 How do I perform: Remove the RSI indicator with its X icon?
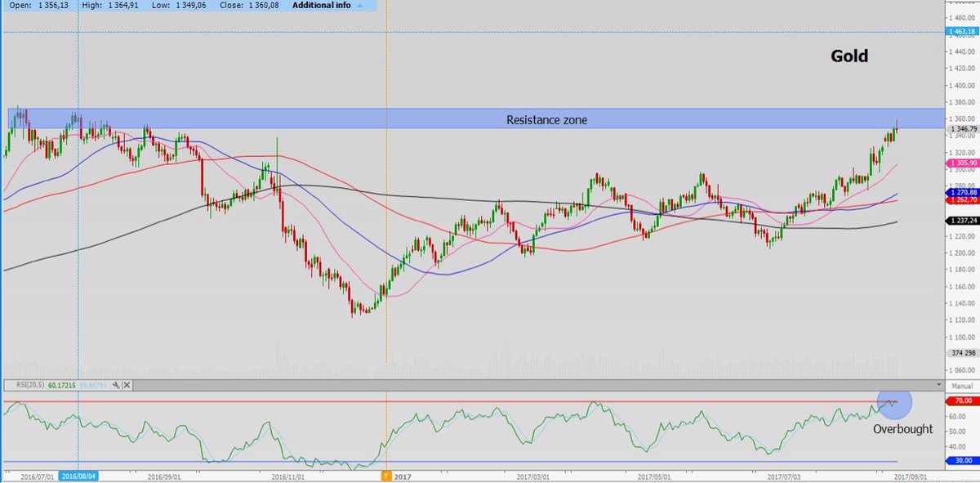tap(127, 385)
